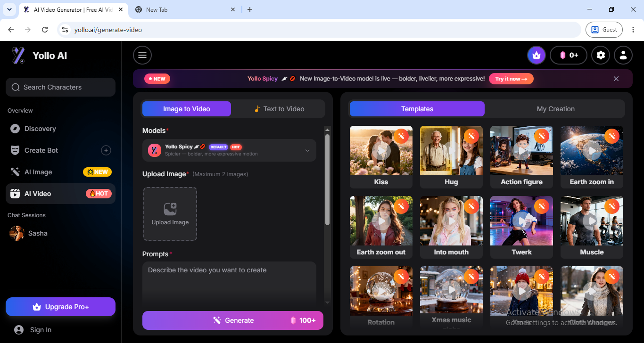Play the Muscle template video
This screenshot has width=644, height=343.
(x=592, y=221)
